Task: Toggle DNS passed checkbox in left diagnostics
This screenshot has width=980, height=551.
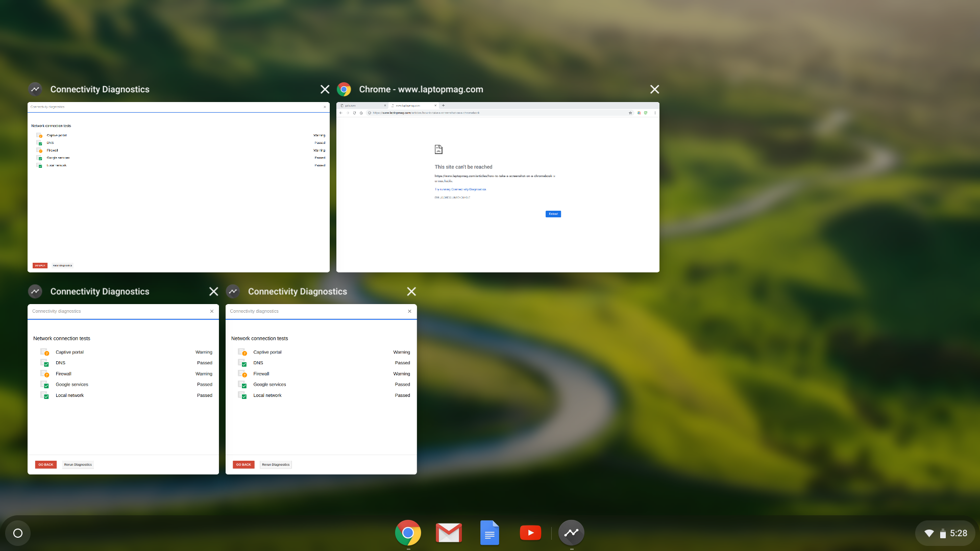Action: [x=46, y=363]
